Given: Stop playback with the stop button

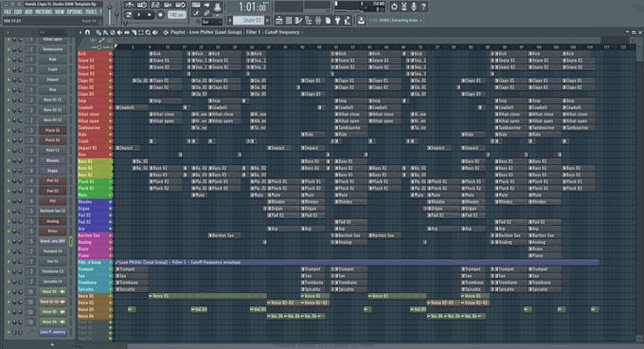Looking at the screenshot, I should [149, 14].
